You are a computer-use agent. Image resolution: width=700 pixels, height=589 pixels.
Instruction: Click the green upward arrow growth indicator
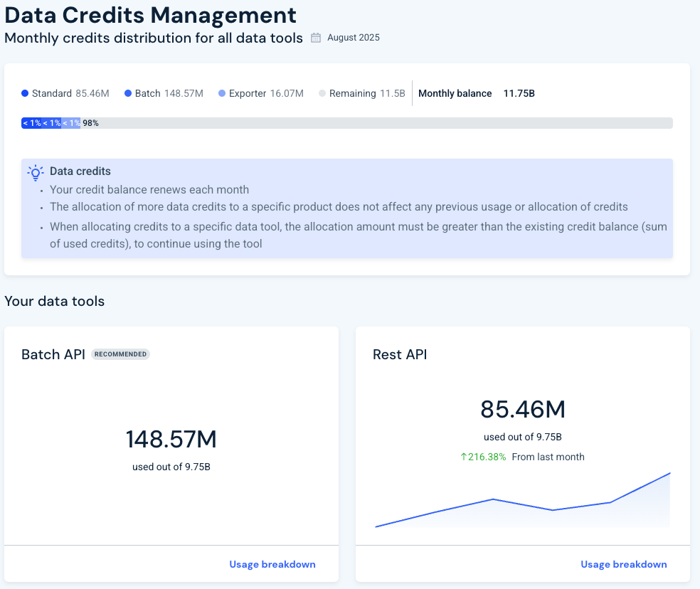(x=462, y=457)
